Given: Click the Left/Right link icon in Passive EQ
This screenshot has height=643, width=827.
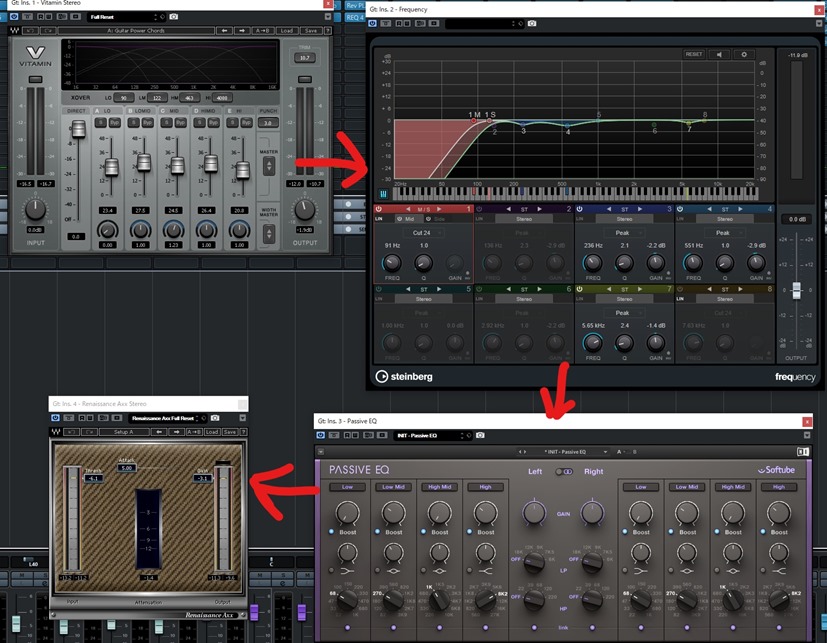Looking at the screenshot, I should (x=565, y=472).
